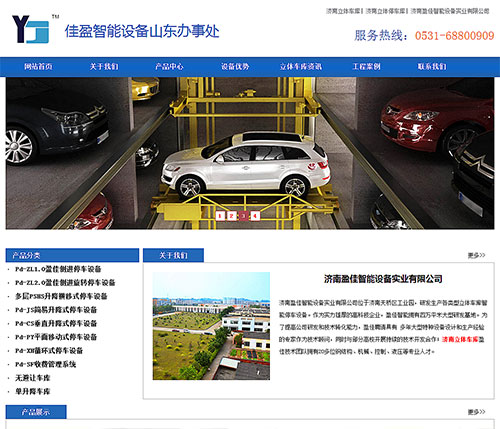Open P4-JS简易升降式停车设备 category

tap(56, 310)
